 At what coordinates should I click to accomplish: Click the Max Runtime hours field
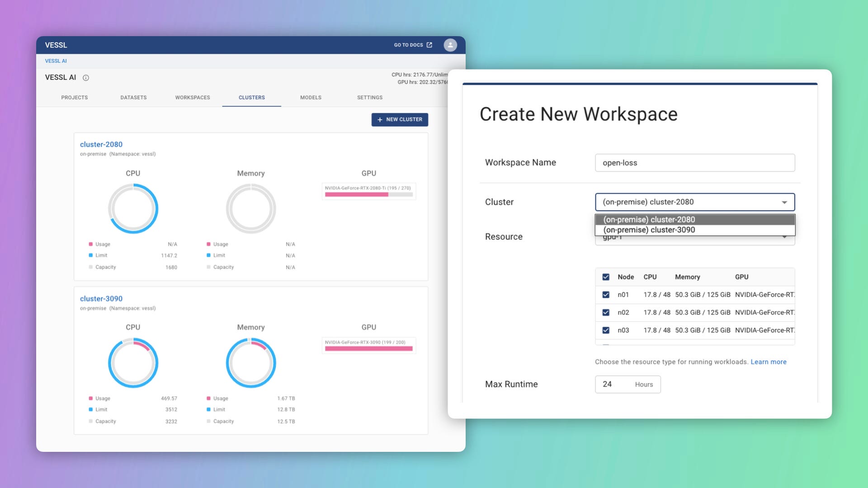pos(627,385)
